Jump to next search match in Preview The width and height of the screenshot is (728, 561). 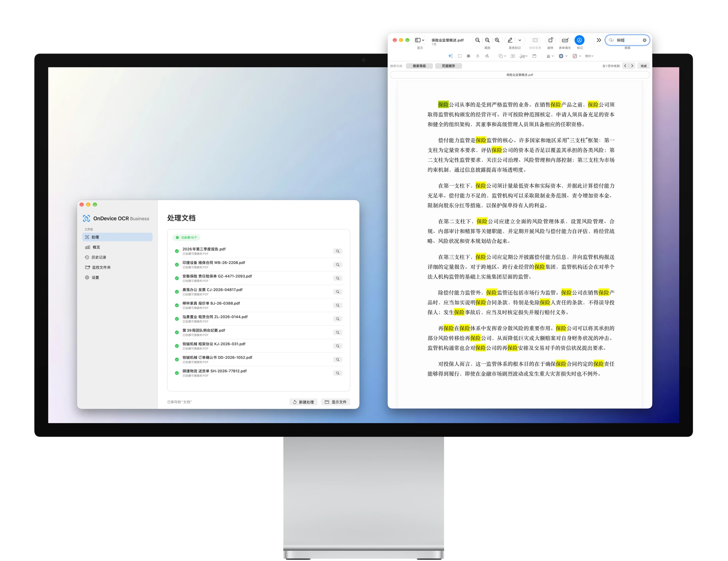click(632, 66)
